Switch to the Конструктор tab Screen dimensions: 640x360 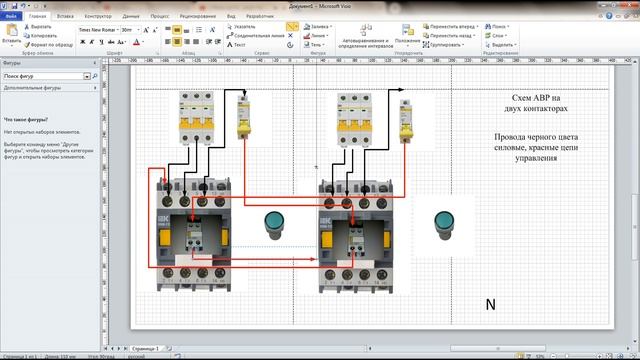click(x=98, y=16)
